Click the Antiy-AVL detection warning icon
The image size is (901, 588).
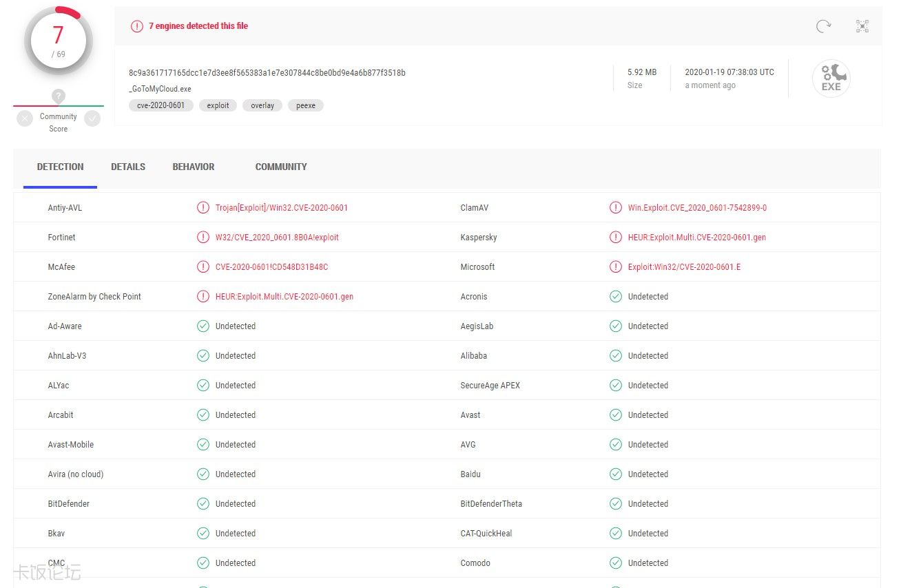(x=203, y=207)
